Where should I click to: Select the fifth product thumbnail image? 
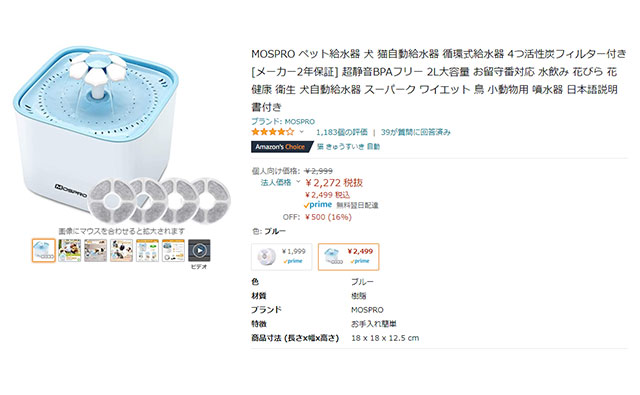tap(147, 250)
